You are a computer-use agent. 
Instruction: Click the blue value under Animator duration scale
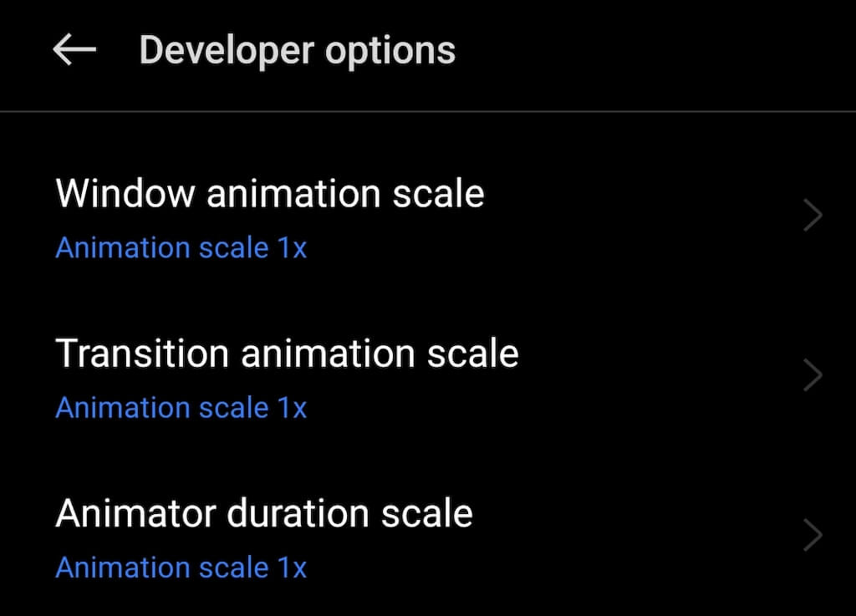click(x=181, y=568)
